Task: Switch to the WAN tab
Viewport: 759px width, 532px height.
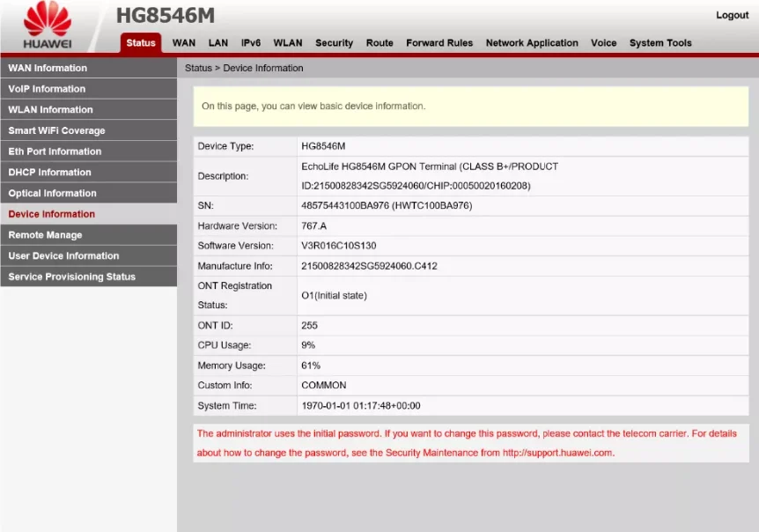Action: (x=183, y=42)
